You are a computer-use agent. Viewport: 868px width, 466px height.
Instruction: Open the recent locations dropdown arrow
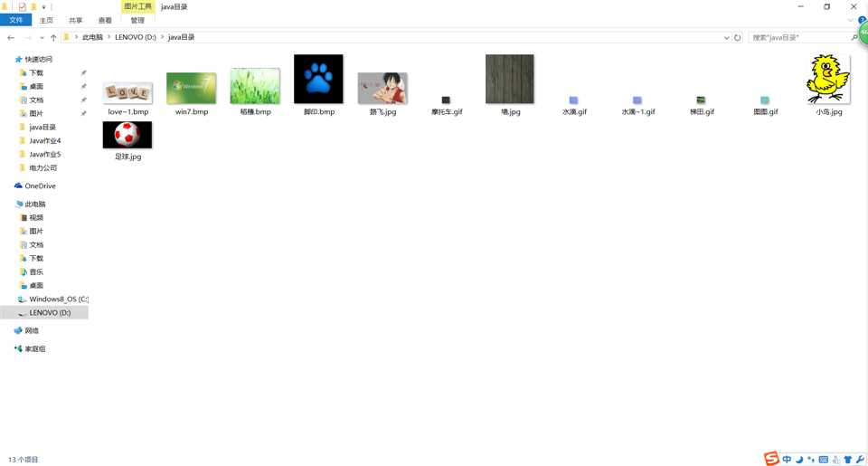[42, 38]
